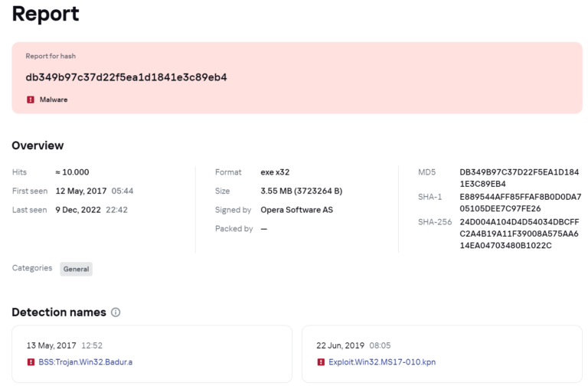Open the BSS:Trojan.Win32.Badur.a detection link

[x=86, y=362]
